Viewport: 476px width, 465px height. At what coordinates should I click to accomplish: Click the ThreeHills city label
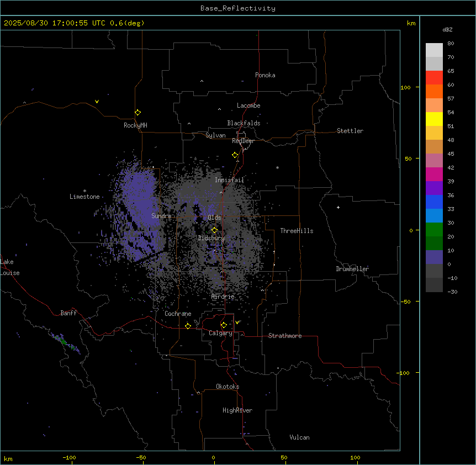[x=297, y=231]
